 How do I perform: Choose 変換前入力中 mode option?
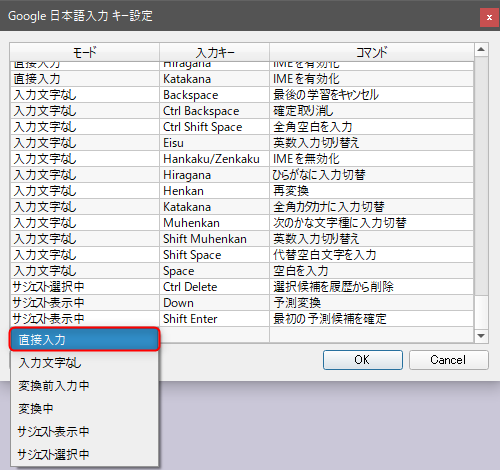pyautogui.click(x=85, y=386)
